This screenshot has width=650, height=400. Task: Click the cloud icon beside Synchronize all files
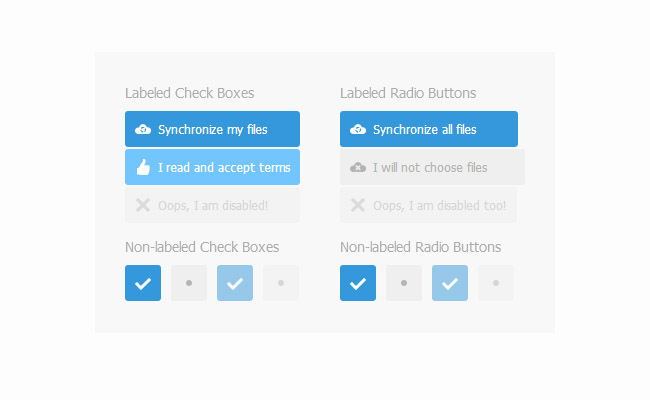coord(358,129)
